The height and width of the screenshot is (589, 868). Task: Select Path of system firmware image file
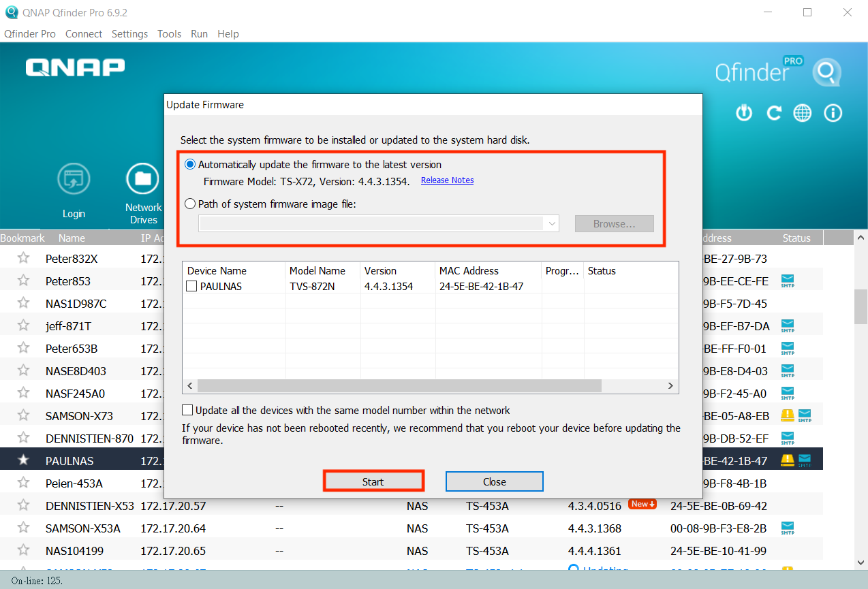[190, 204]
